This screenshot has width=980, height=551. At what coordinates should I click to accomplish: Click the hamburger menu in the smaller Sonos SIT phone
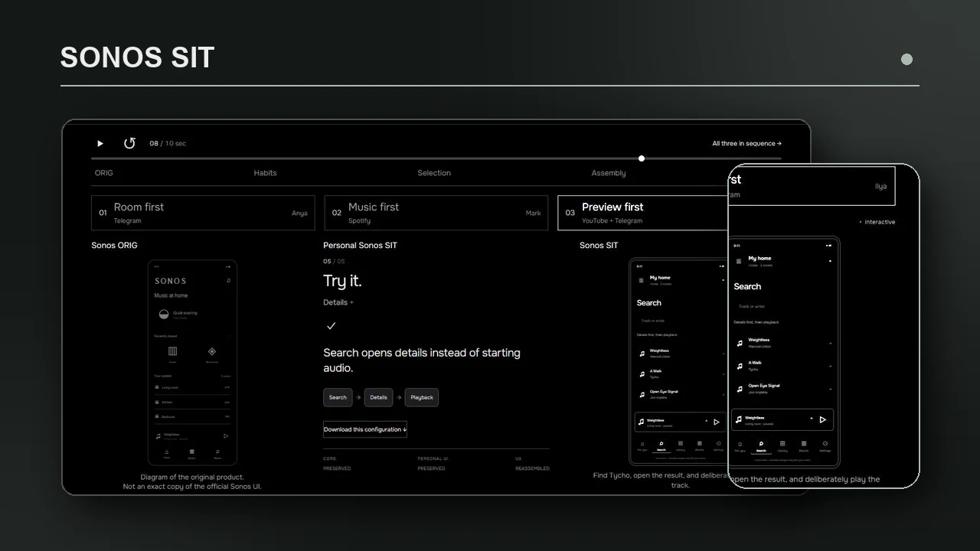(x=642, y=280)
